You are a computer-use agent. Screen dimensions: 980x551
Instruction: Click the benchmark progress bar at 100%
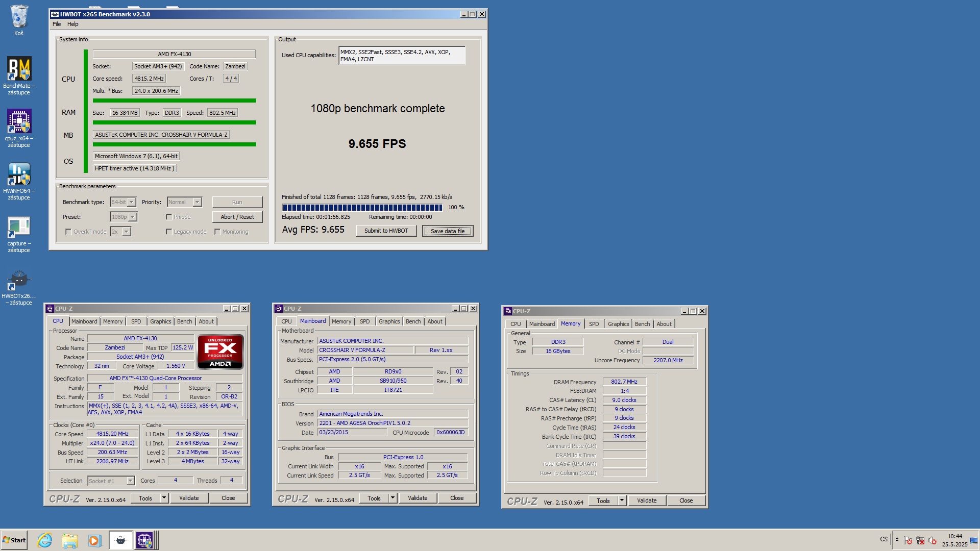click(362, 207)
